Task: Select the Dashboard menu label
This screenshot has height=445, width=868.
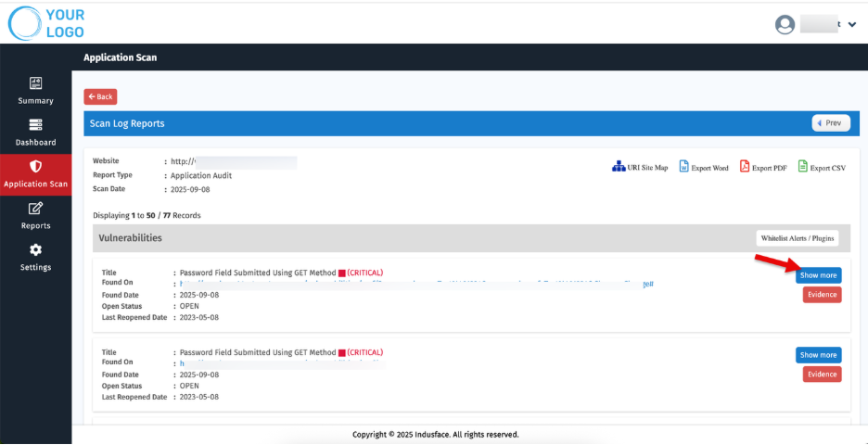Action: pos(35,142)
